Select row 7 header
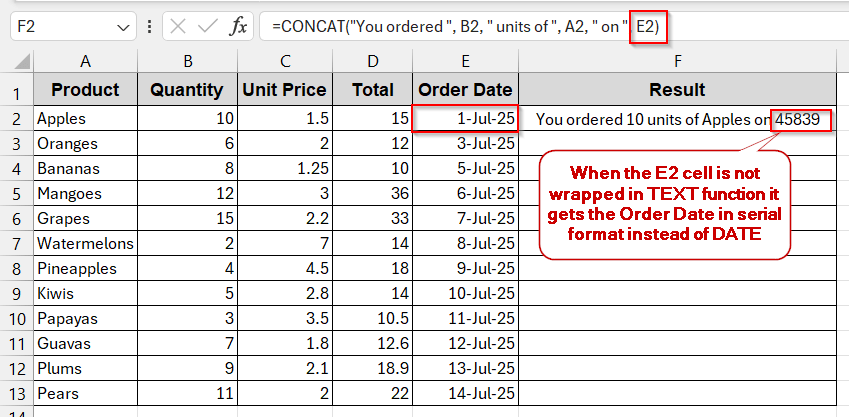Screen dimensions: 849x417 click(16, 218)
